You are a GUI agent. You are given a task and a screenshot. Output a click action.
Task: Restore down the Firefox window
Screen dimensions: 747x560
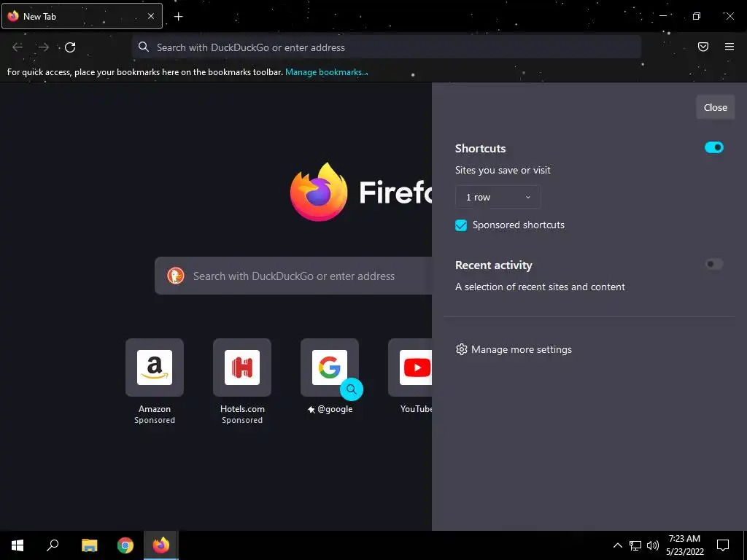pyautogui.click(x=697, y=16)
